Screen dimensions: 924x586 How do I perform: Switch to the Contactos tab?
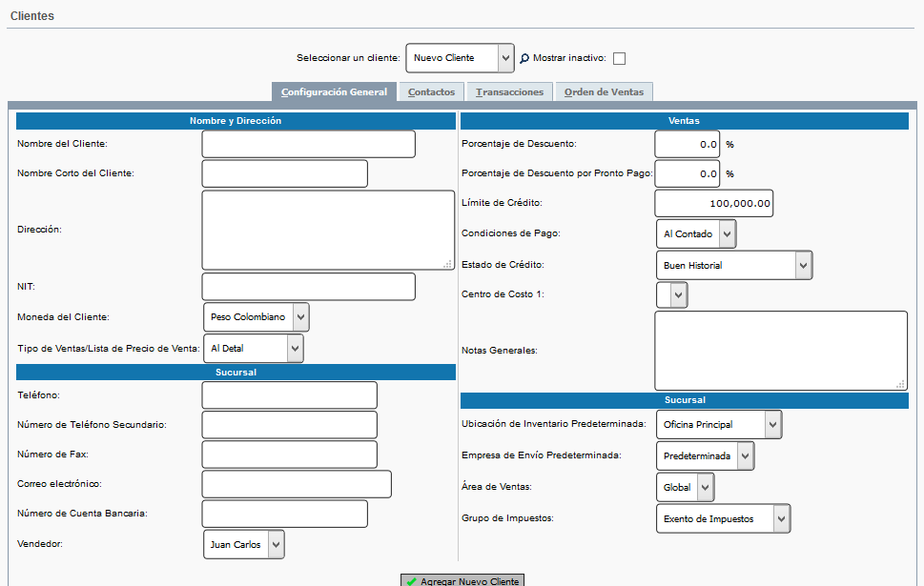tap(431, 92)
